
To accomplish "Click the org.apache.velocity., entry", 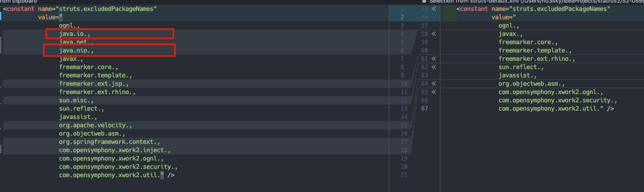I will click(x=95, y=125).
